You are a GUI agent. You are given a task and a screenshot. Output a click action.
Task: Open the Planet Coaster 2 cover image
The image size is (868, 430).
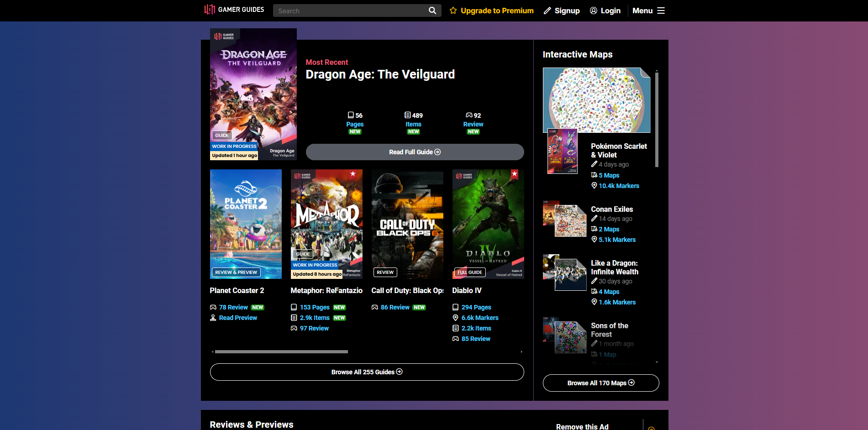pos(246,224)
